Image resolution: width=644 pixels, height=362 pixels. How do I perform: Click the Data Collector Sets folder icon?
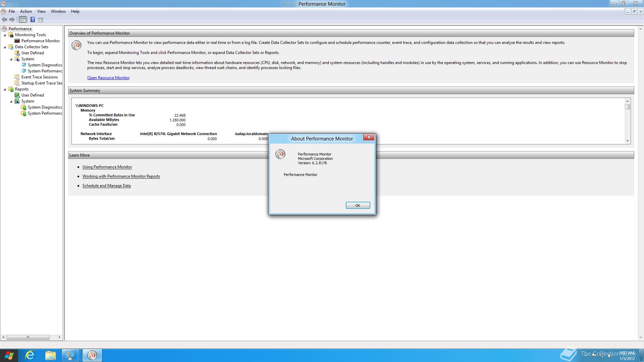click(x=11, y=47)
